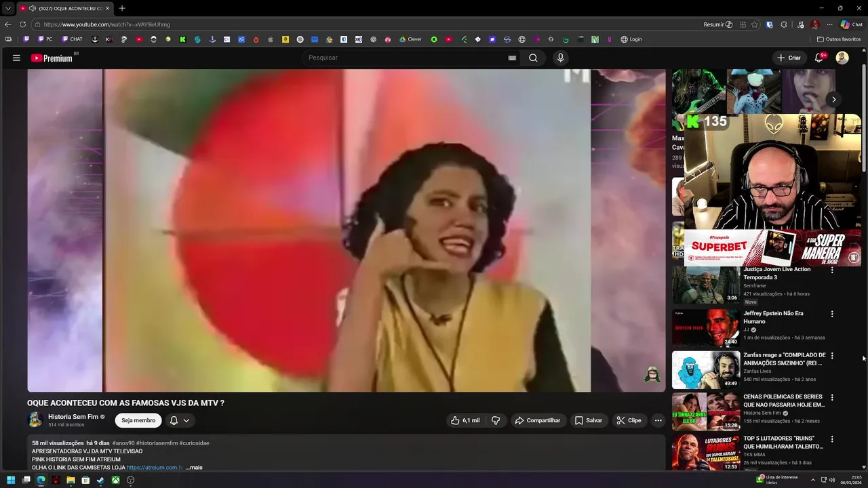Expand description with ...mais
Image resolution: width=868 pixels, height=488 pixels.
[194, 467]
